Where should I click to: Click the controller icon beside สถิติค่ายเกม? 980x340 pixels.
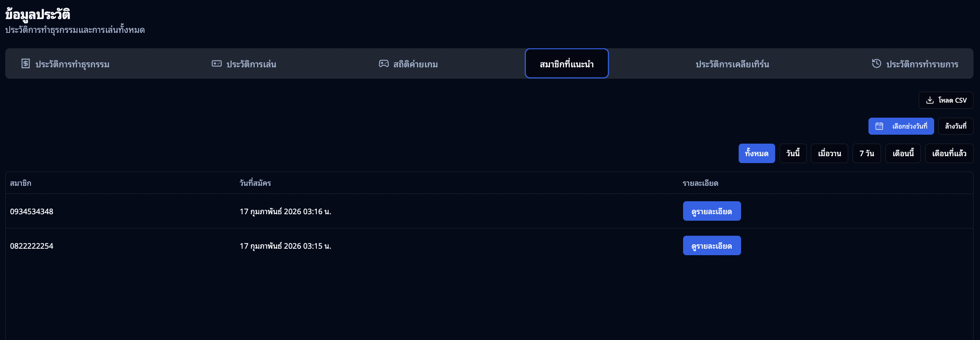pyautogui.click(x=383, y=64)
